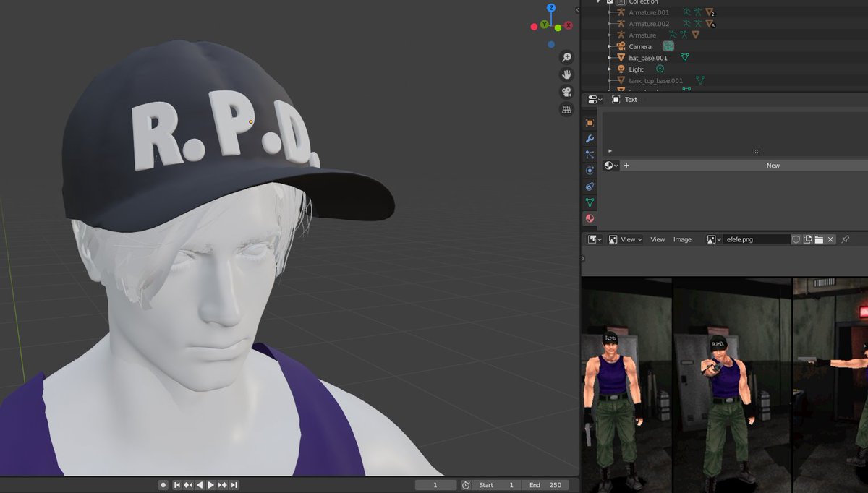Click the new image copy icon
Image resolution: width=868 pixels, height=493 pixels.
tap(808, 239)
